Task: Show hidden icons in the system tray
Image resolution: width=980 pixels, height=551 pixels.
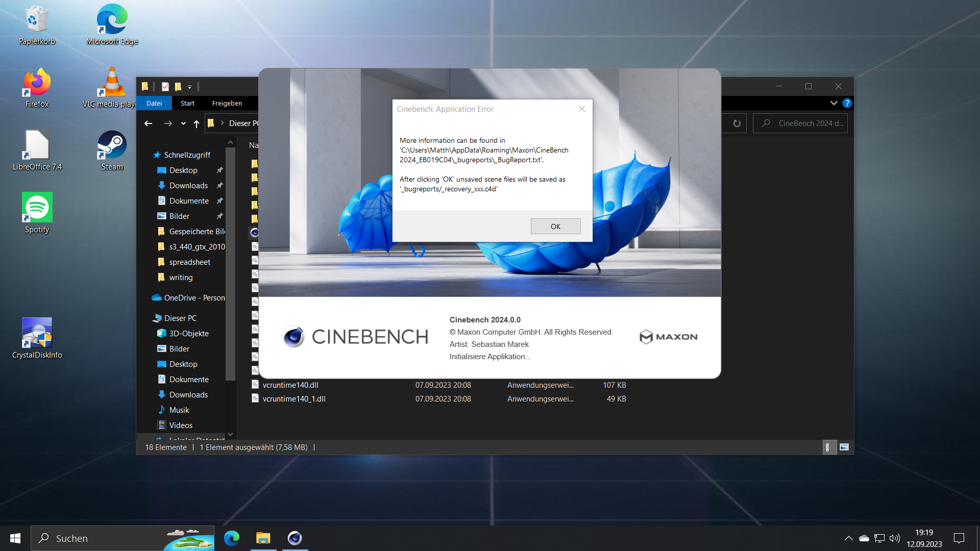Action: (x=848, y=538)
